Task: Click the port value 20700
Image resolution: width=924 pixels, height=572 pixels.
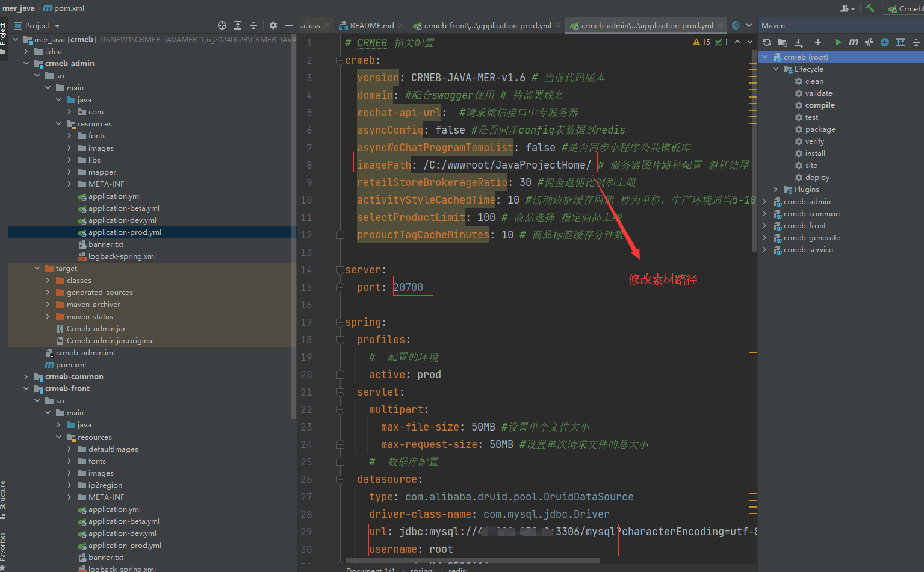Action: (x=408, y=287)
